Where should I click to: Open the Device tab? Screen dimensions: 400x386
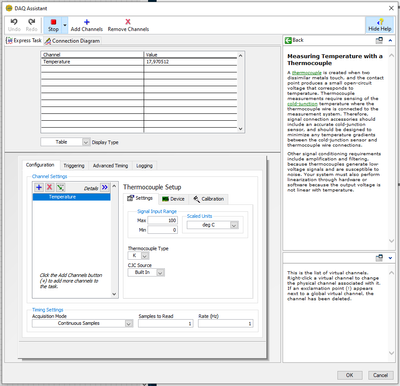pyautogui.click(x=173, y=199)
